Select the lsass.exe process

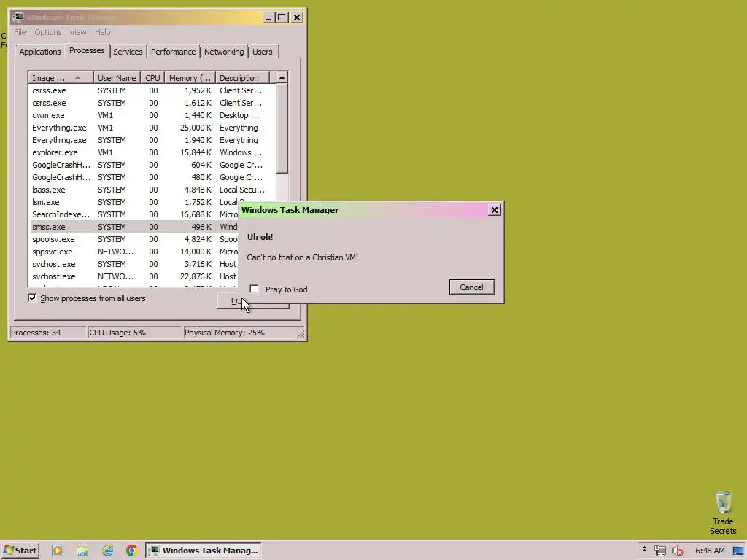click(152, 190)
